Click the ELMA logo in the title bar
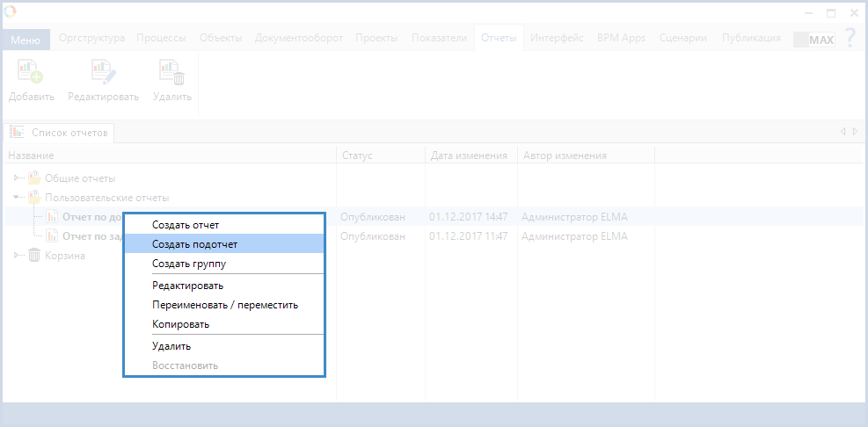The image size is (868, 427). point(10,11)
